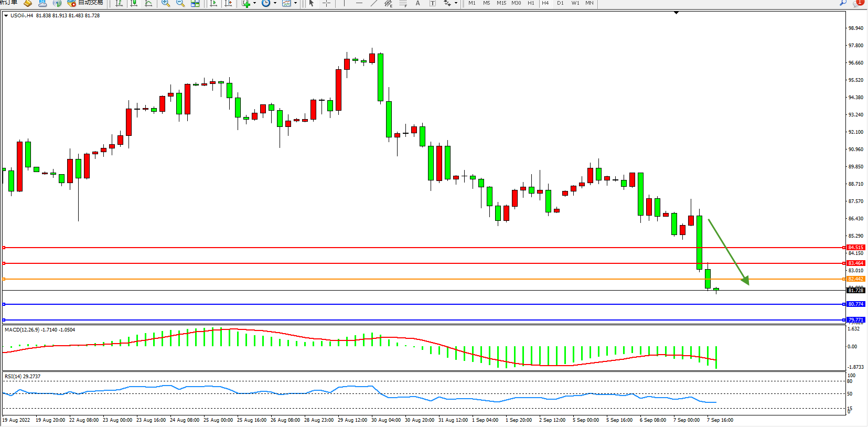Open the Periods clock dropdown arrow

coord(275,3)
